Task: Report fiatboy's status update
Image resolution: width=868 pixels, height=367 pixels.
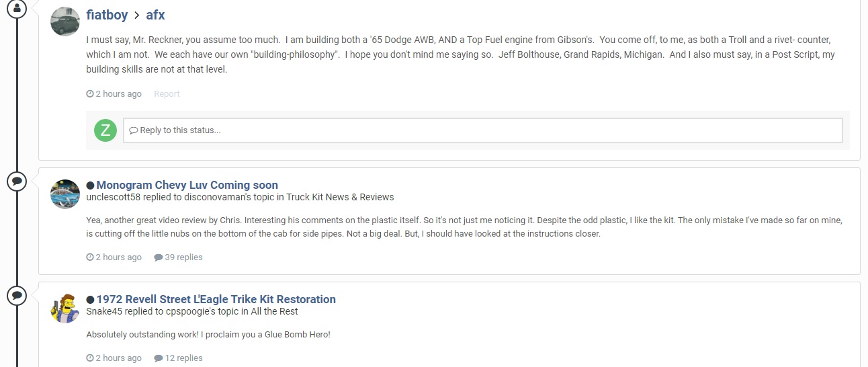Action: tap(167, 94)
